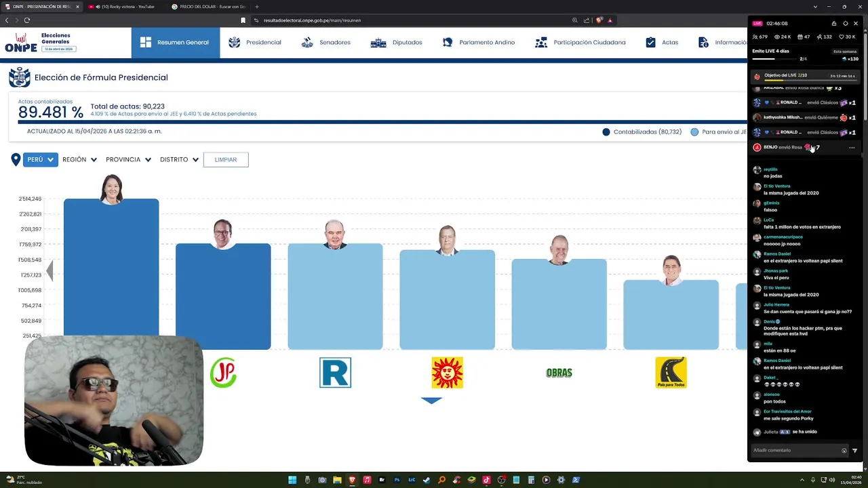
Task: Go back in browser history
Action: 7,20
